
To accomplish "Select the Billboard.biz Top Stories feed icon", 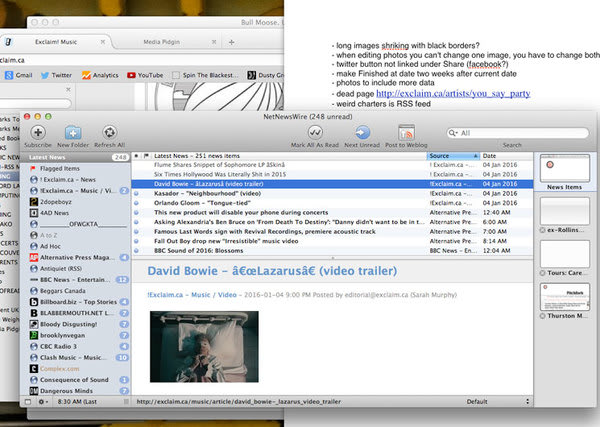I will click(x=34, y=302).
